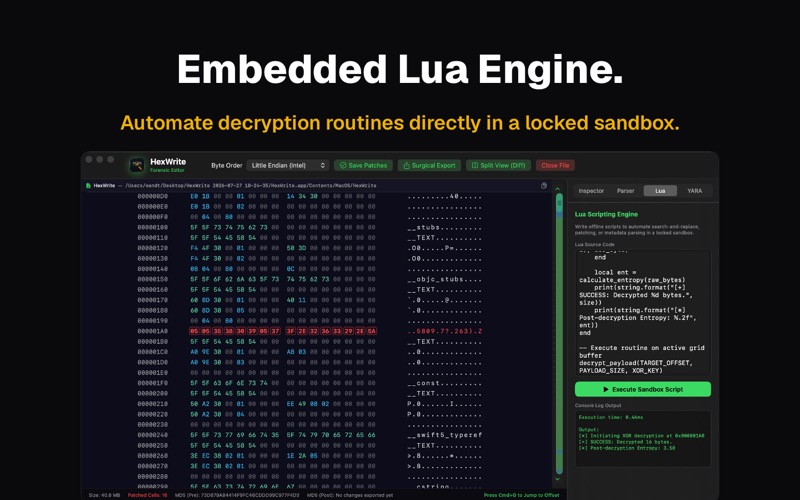Select the red patched byte row at 000001A0

tap(310, 331)
